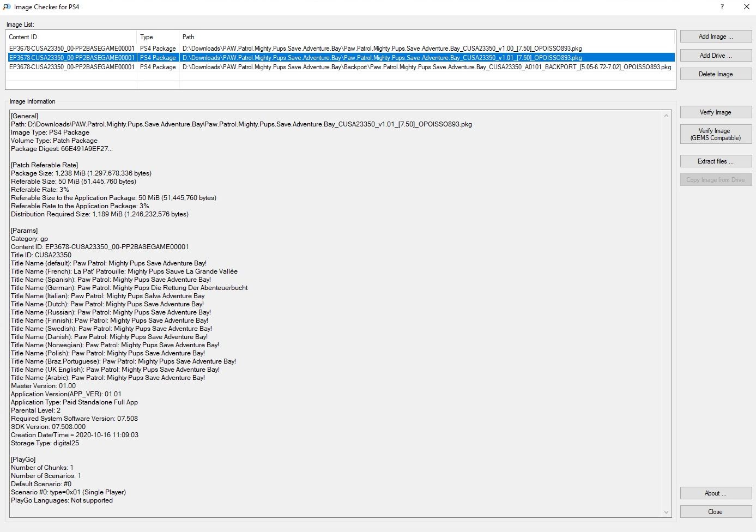Sort list by Path column header

pos(427,37)
